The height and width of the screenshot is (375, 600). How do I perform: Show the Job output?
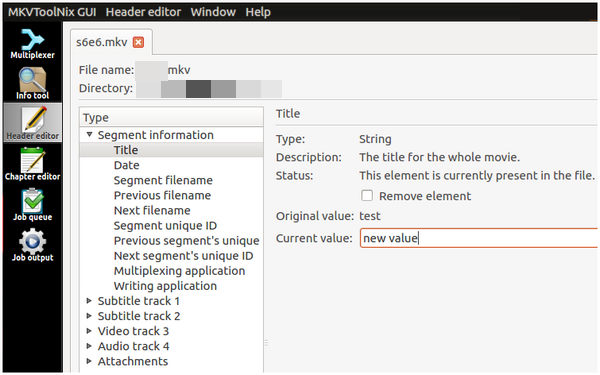point(33,245)
